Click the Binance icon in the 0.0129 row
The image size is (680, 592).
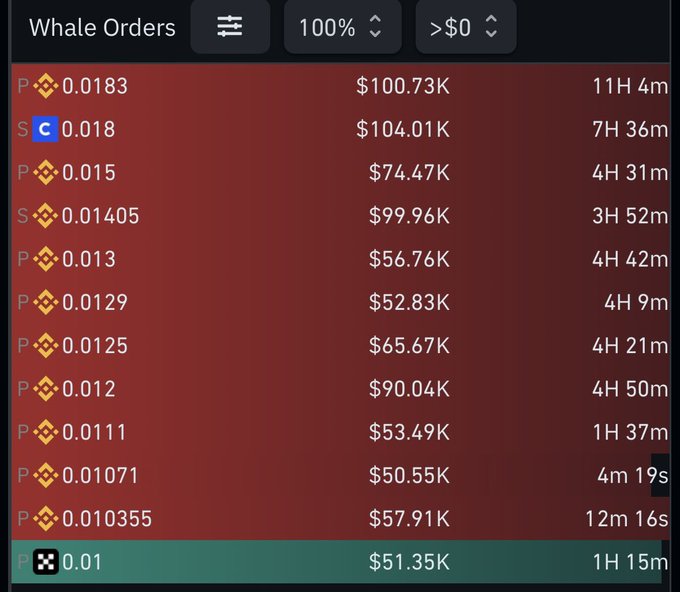[46, 302]
